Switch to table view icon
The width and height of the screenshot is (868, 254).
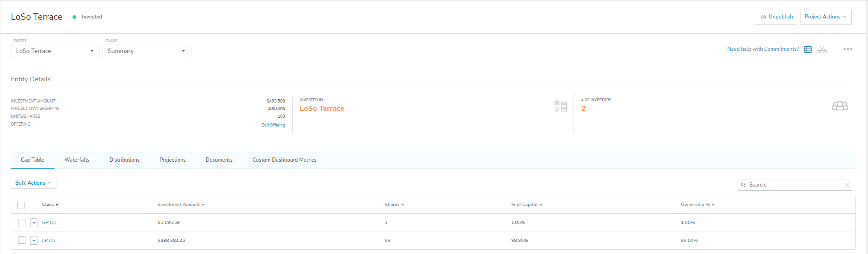(x=808, y=49)
